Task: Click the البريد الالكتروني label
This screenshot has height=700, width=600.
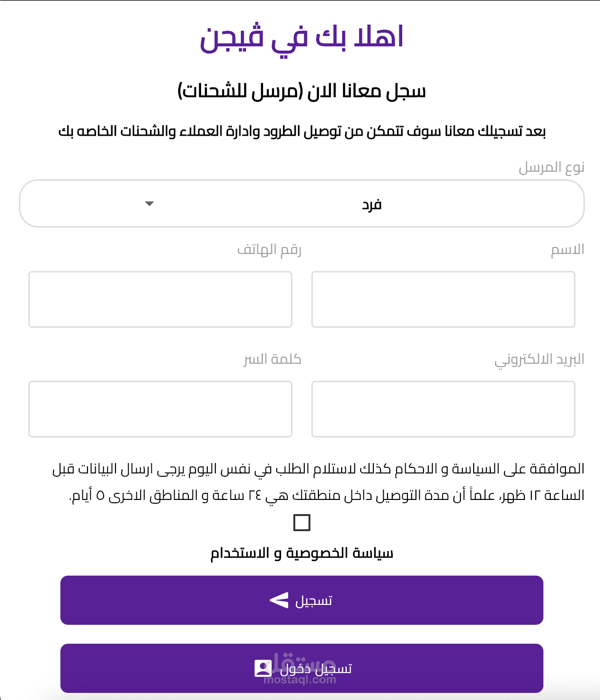Action: [x=539, y=359]
